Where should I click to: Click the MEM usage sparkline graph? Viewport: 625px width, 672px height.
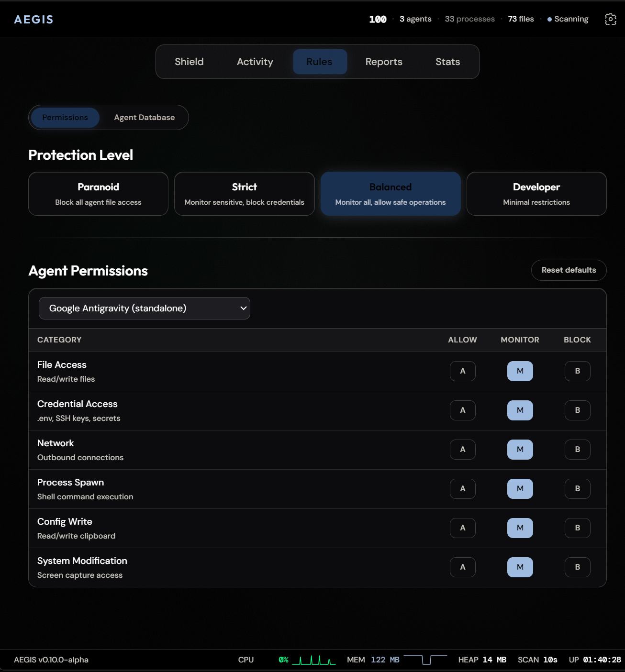tap(425, 660)
